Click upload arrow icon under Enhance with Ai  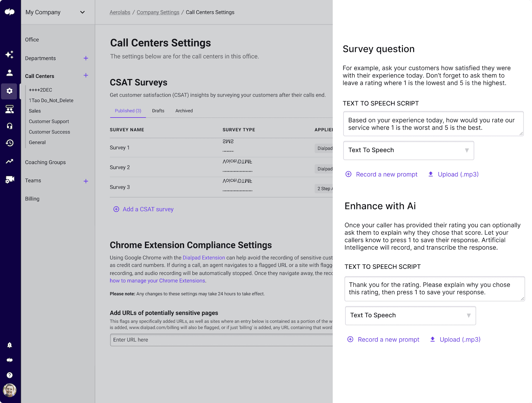(432, 339)
